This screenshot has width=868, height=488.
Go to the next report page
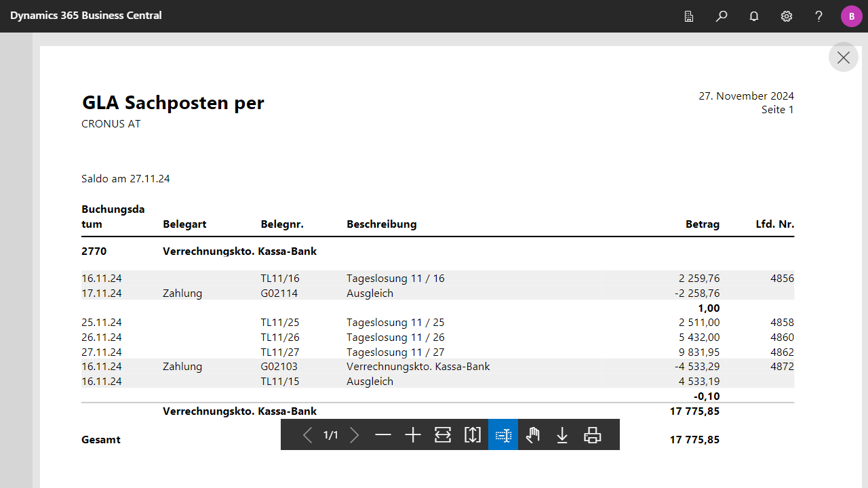[x=354, y=435]
